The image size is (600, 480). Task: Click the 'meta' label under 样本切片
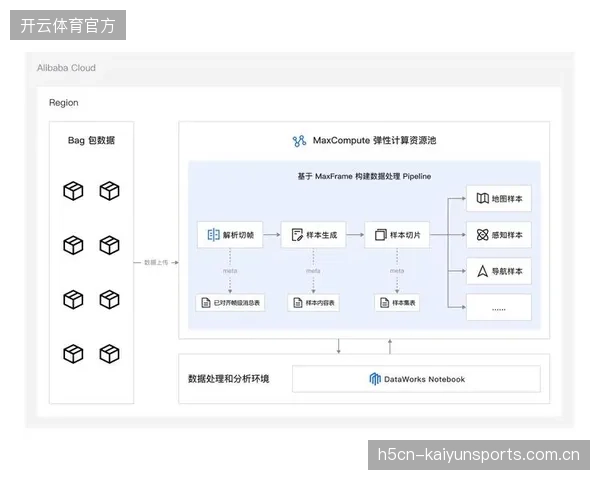coord(397,271)
